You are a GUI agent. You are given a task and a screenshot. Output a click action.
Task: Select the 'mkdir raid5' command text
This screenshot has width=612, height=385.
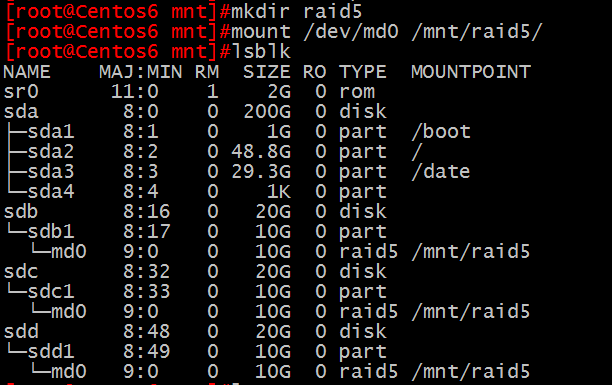296,11
